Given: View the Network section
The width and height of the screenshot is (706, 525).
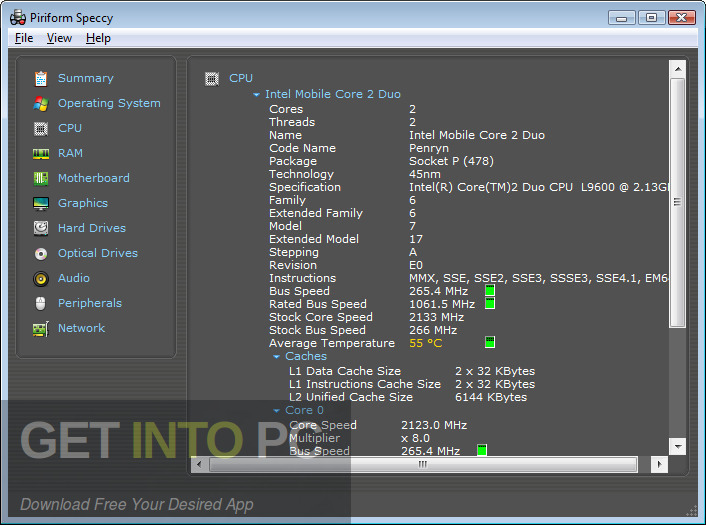Looking at the screenshot, I should click(81, 328).
